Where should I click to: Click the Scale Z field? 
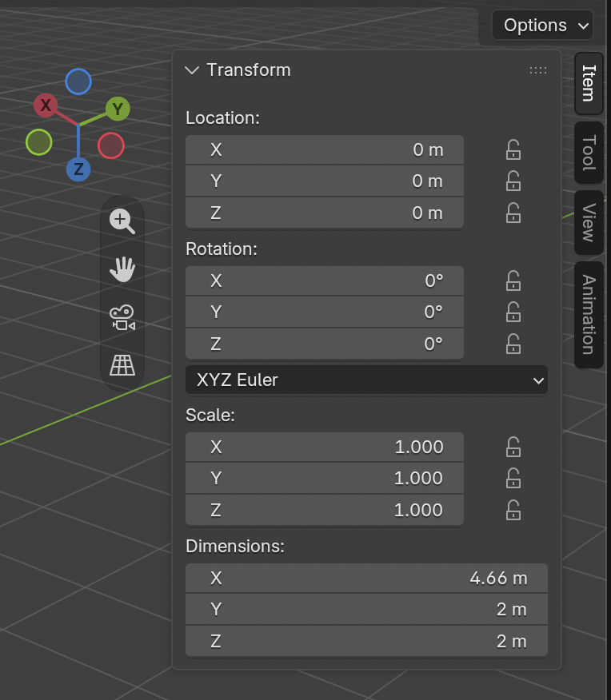point(324,510)
